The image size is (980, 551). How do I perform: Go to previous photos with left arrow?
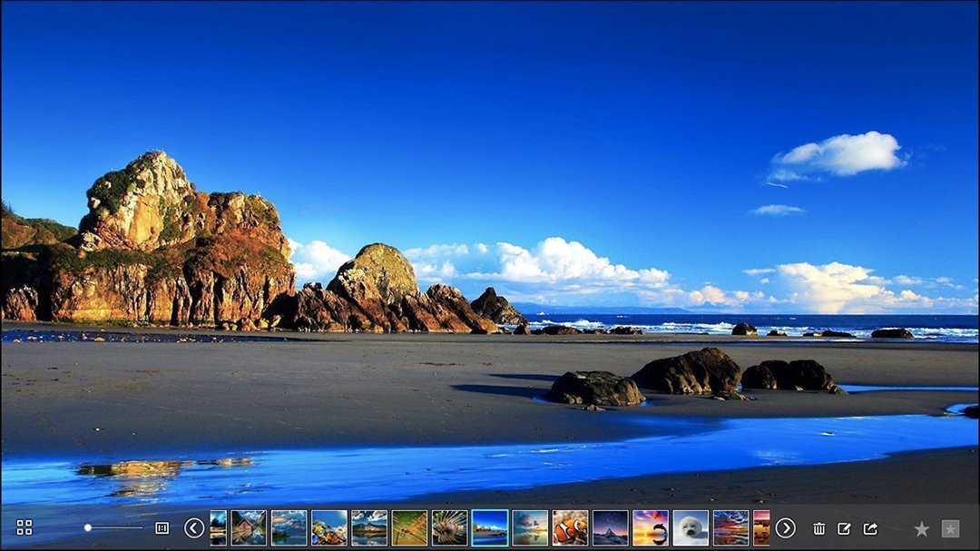[x=194, y=527]
